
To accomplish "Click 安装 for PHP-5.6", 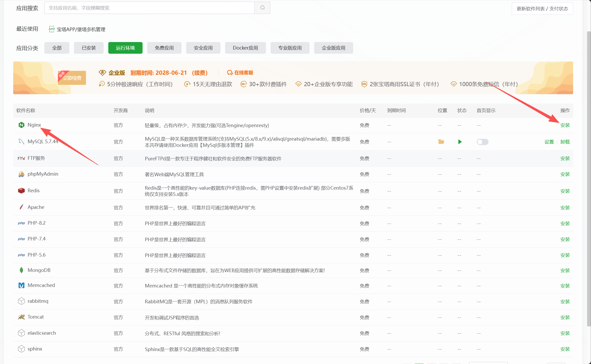I will (x=565, y=255).
